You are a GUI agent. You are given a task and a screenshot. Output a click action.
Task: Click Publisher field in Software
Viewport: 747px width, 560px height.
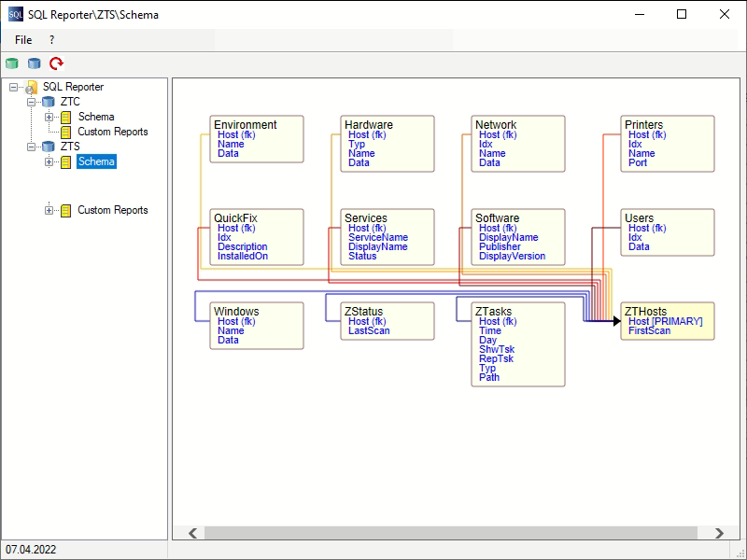500,246
